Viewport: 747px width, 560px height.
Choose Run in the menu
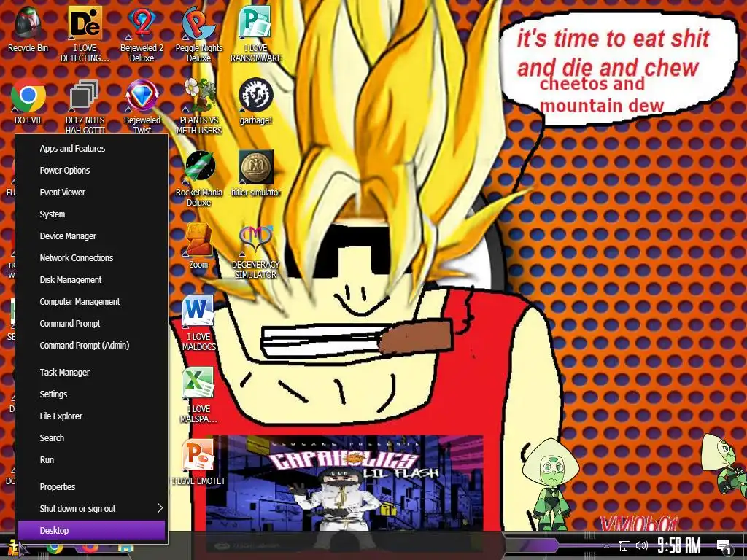click(x=91, y=460)
